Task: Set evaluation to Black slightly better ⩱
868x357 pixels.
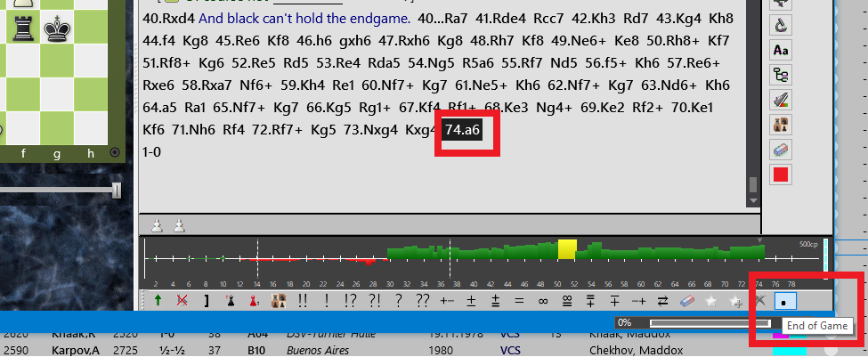Action: coord(591,301)
